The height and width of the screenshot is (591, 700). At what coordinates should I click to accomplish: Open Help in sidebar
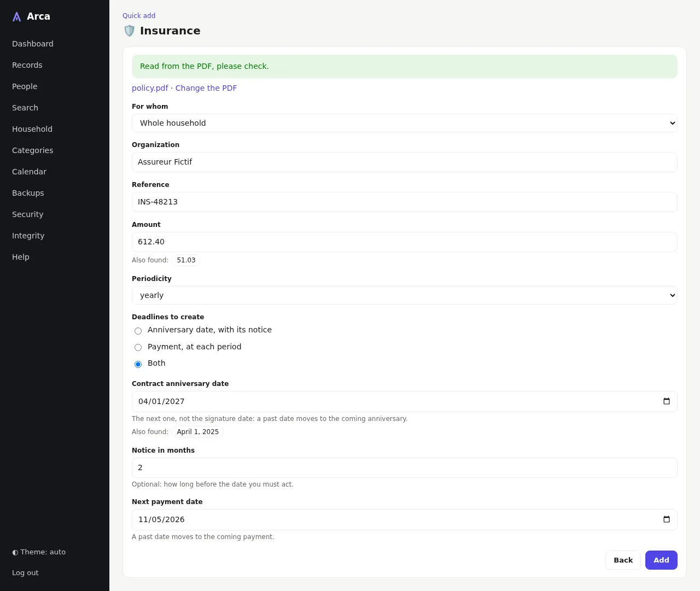click(x=21, y=257)
